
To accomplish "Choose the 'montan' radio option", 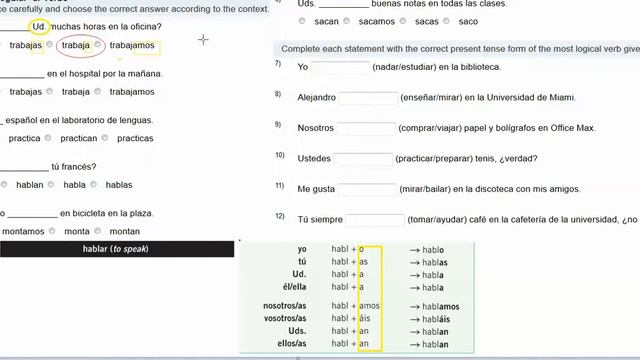I will point(98,231).
